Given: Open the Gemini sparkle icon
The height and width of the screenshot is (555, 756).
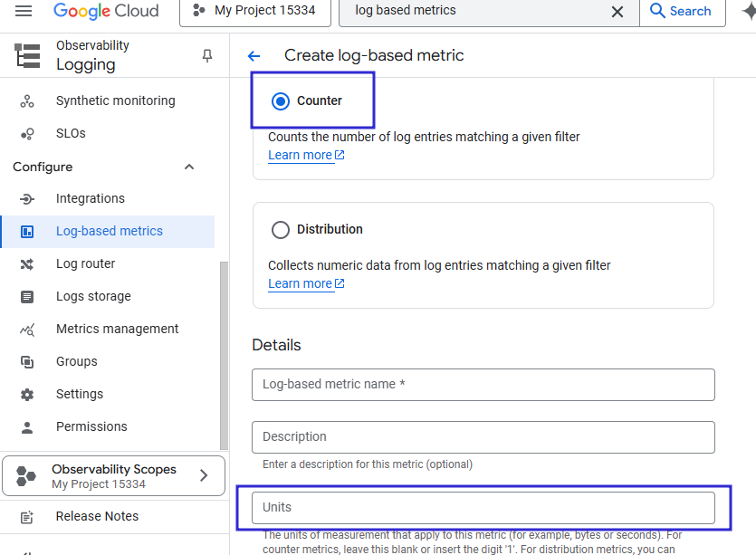Looking at the screenshot, I should click(749, 11).
